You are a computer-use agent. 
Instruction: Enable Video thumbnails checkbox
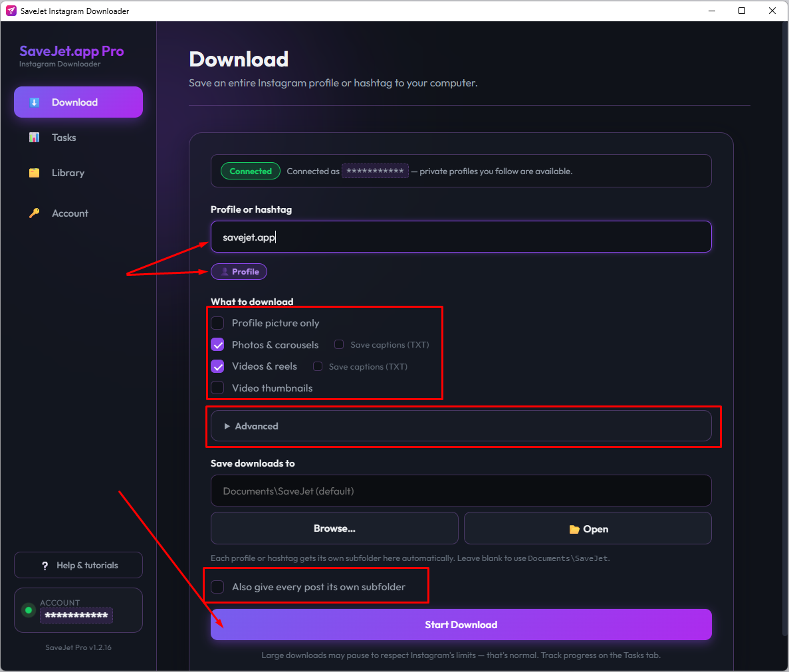(217, 388)
